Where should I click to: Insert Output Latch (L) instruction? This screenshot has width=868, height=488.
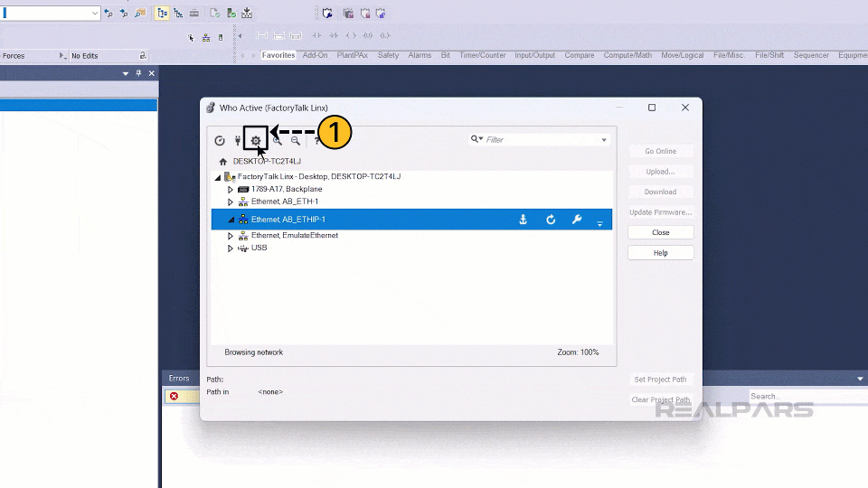pos(385,35)
